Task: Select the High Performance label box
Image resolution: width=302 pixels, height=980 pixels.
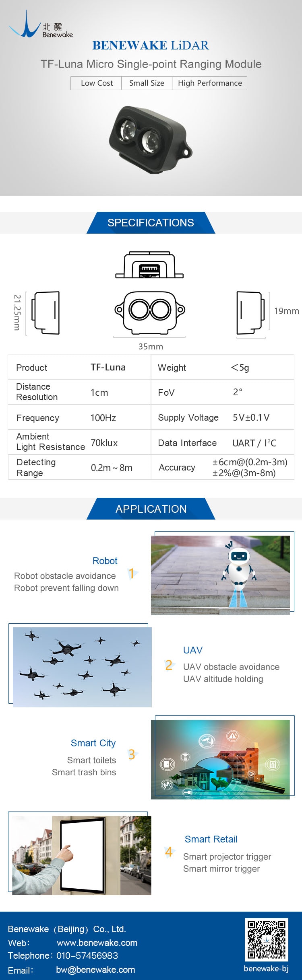Action: pyautogui.click(x=210, y=83)
